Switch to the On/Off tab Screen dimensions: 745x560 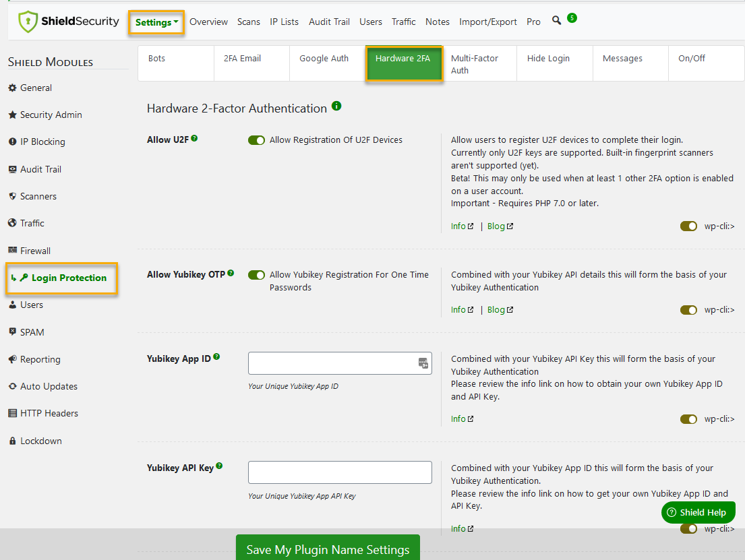(706, 63)
